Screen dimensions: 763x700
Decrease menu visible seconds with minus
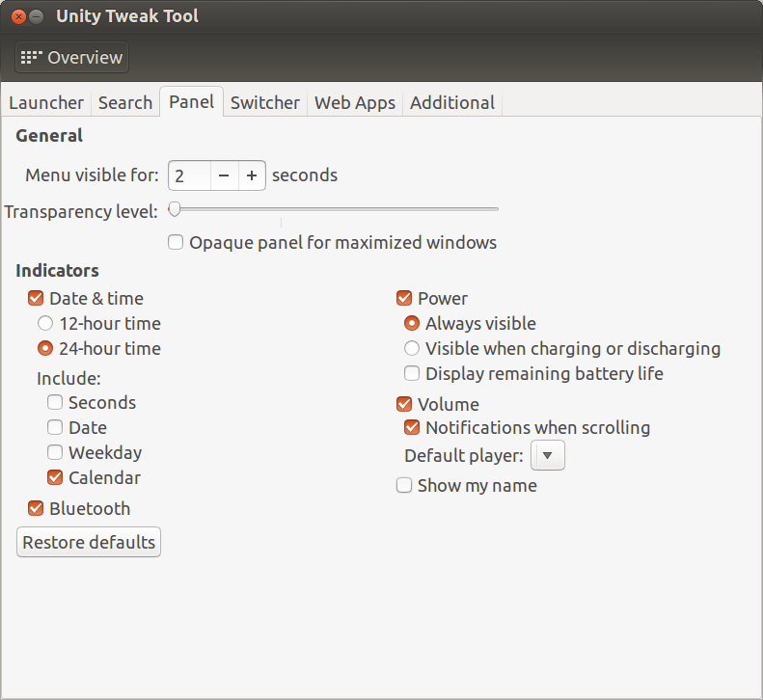(224, 175)
